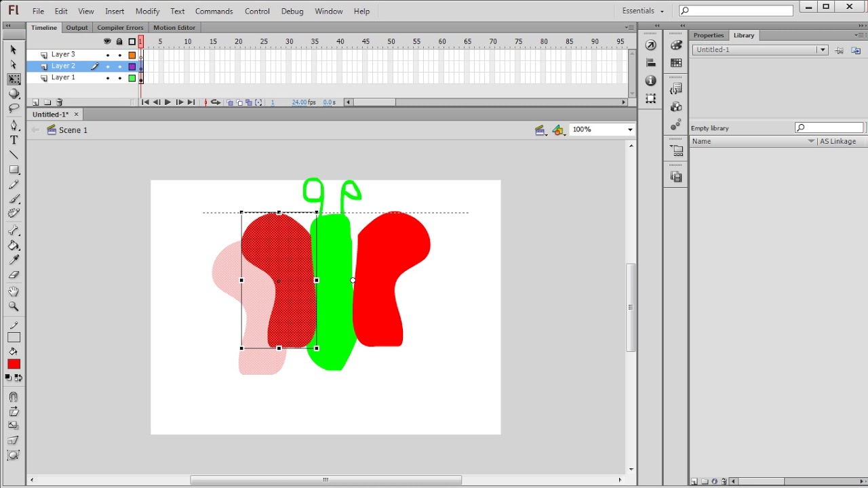Switch to the Compiler Errors tab
Viewport: 868px width, 488px height.
click(x=120, y=28)
